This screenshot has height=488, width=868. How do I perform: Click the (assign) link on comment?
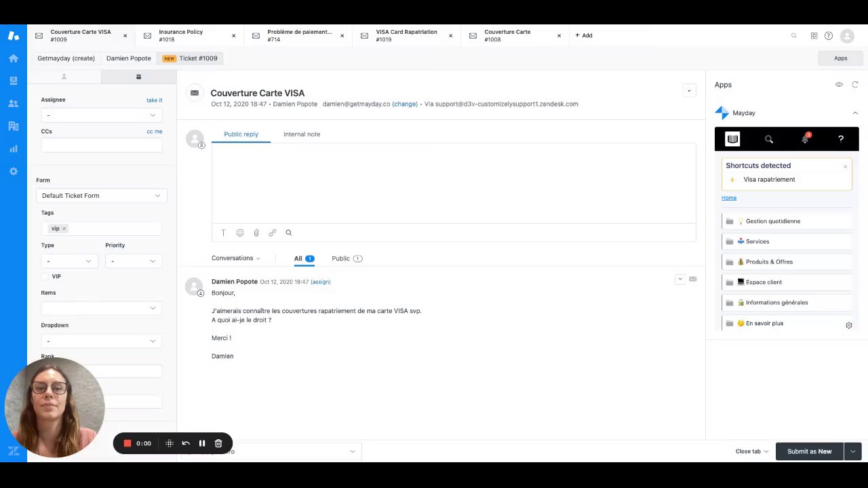point(321,282)
